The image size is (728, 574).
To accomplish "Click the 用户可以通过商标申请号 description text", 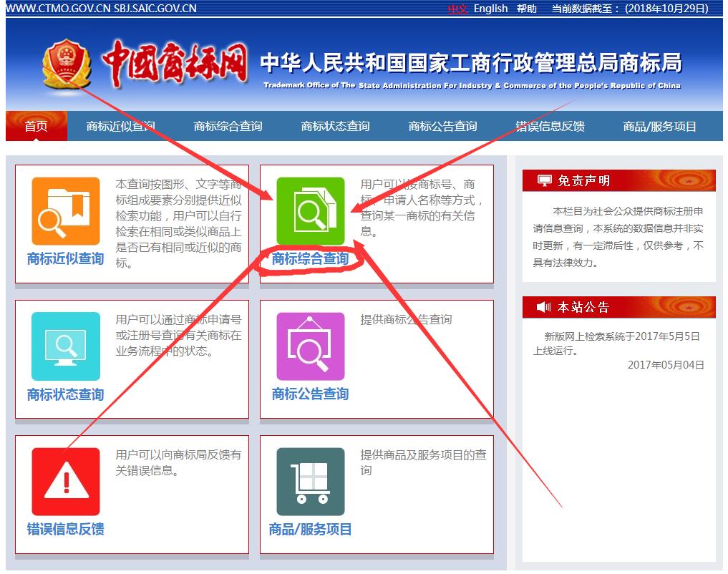I will [179, 335].
